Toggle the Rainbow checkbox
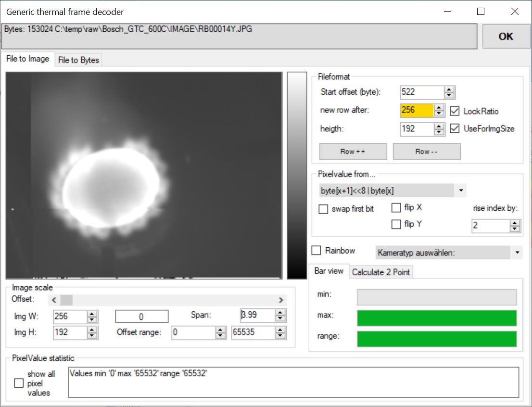This screenshot has width=532, height=407. click(317, 251)
